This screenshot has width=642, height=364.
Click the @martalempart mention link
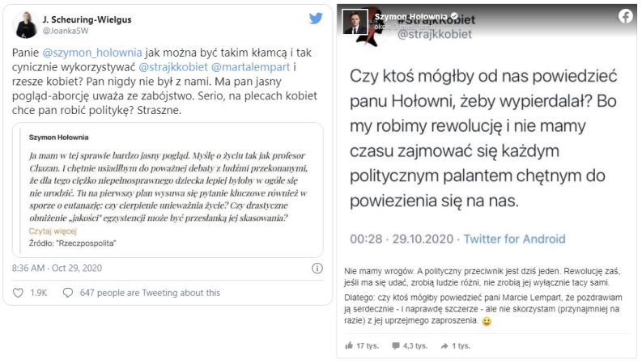[x=251, y=67]
